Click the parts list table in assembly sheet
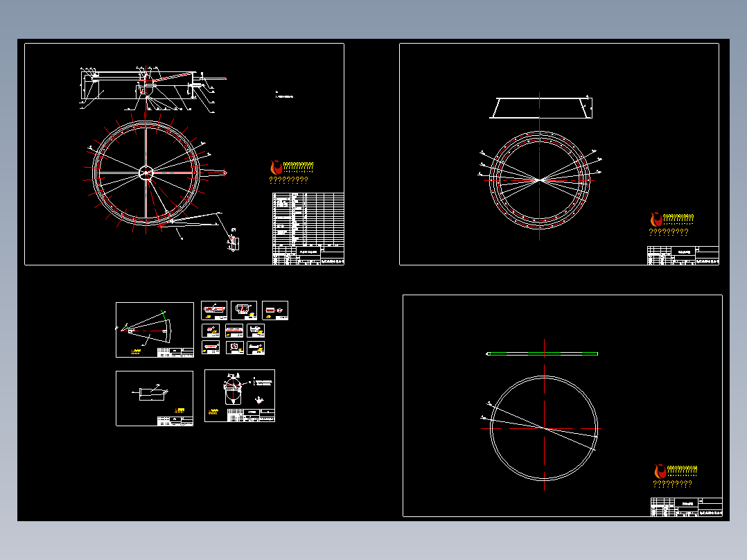Screen dimensions: 747x560 point(308,219)
